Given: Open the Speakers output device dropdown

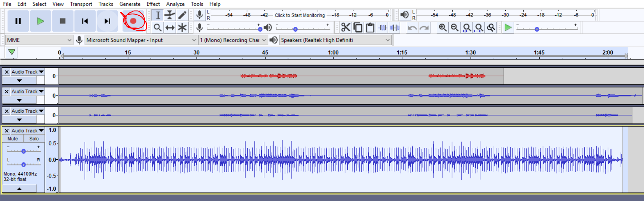Looking at the screenshot, I should point(335,40).
